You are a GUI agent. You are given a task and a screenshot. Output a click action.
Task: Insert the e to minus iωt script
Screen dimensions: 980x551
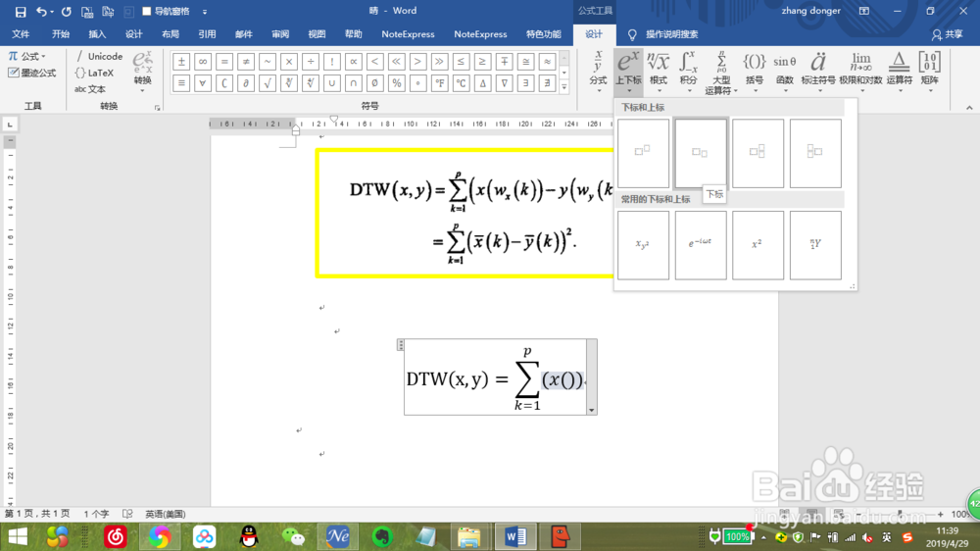pos(701,245)
